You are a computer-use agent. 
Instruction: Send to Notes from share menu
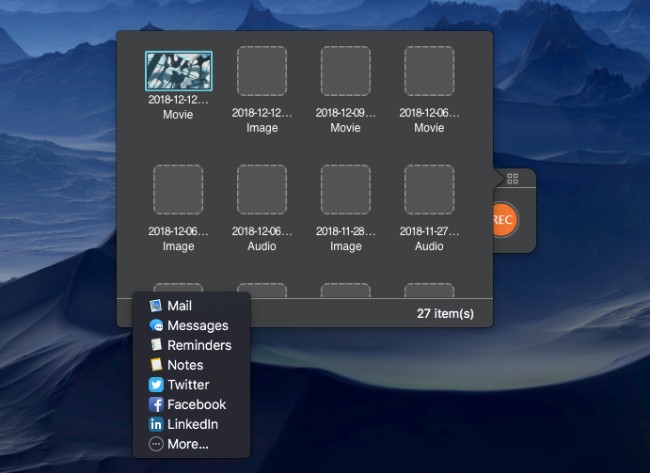pyautogui.click(x=192, y=365)
